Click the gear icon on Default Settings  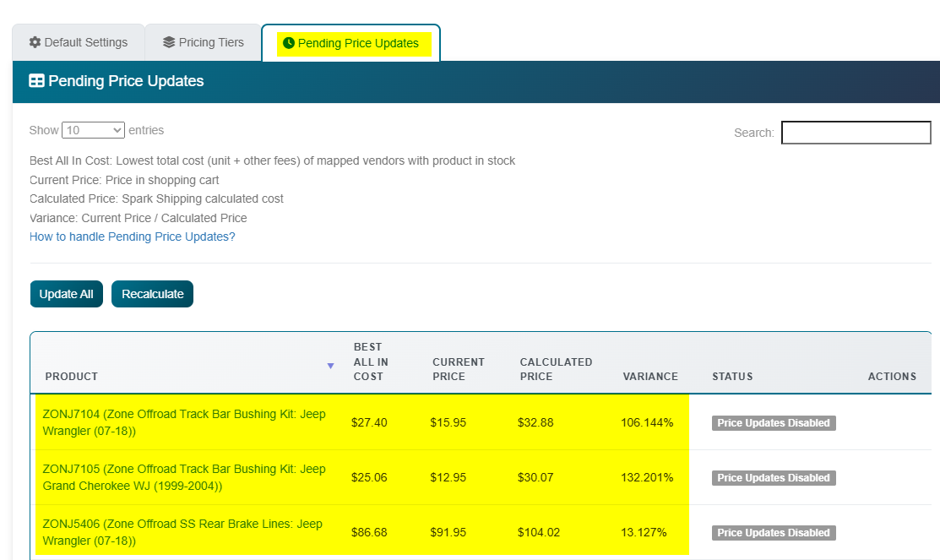coord(35,42)
